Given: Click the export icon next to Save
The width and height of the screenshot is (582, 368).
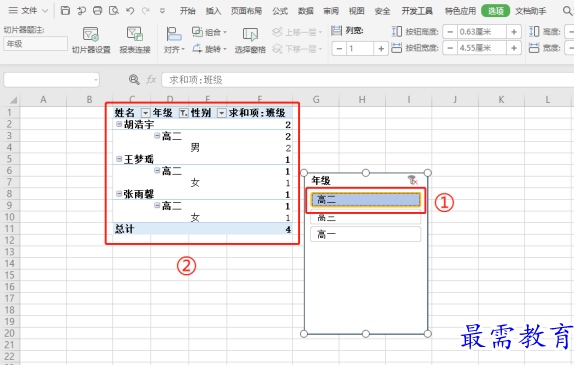Looking at the screenshot, I should click(x=81, y=10).
